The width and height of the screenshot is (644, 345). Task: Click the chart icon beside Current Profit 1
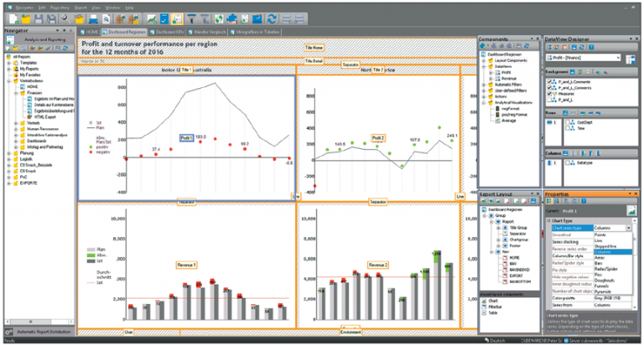(632, 211)
